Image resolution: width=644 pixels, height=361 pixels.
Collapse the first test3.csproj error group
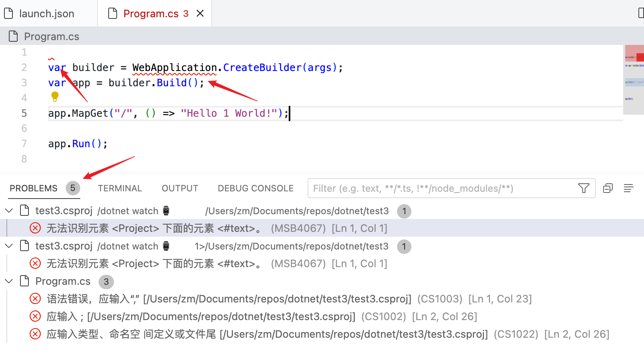[x=8, y=210]
